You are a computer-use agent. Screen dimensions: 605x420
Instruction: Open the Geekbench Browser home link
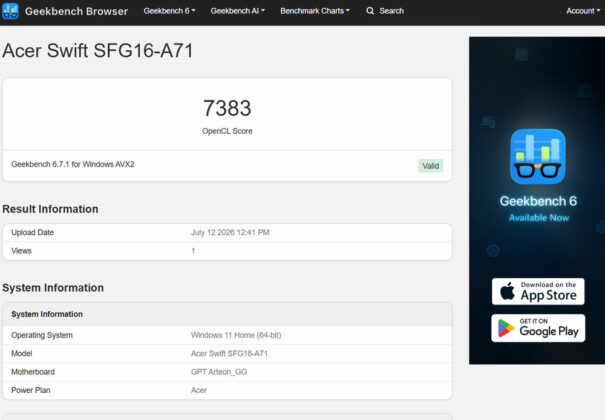click(x=76, y=11)
